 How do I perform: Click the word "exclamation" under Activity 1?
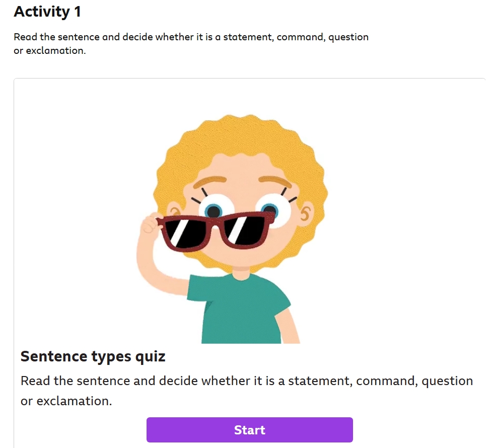[x=54, y=50]
